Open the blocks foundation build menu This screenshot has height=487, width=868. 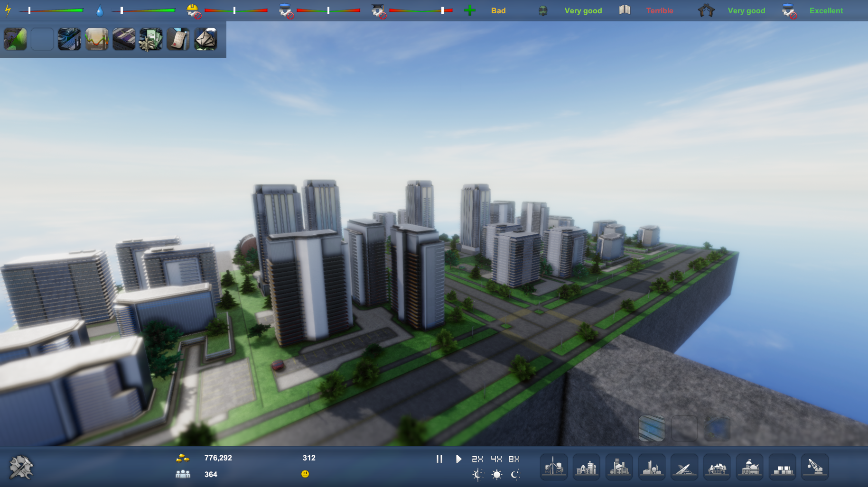pyautogui.click(x=783, y=467)
